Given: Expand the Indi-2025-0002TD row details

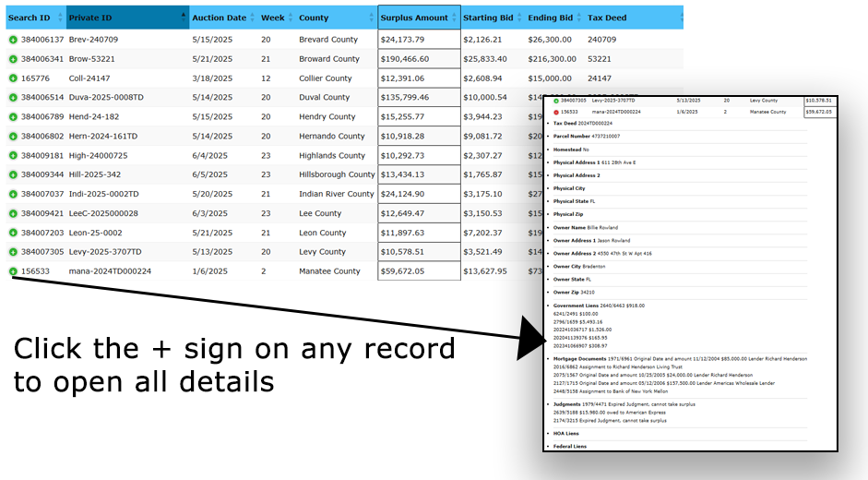Looking at the screenshot, I should coord(13,194).
